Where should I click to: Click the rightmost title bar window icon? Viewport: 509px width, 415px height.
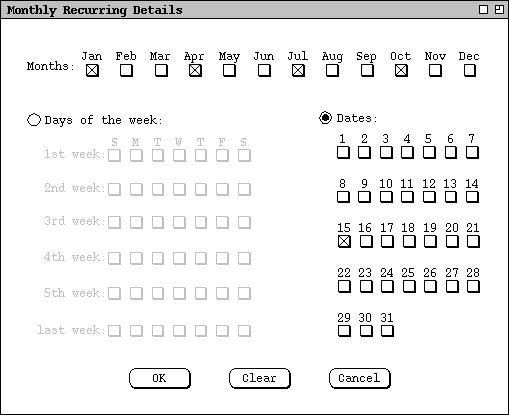(499, 10)
